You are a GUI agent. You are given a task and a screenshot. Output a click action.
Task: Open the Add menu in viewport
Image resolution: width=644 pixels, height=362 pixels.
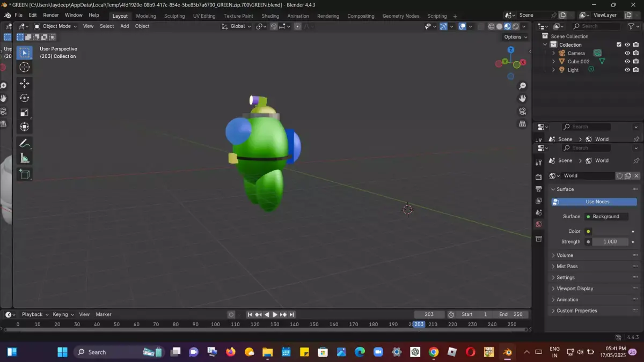click(125, 26)
